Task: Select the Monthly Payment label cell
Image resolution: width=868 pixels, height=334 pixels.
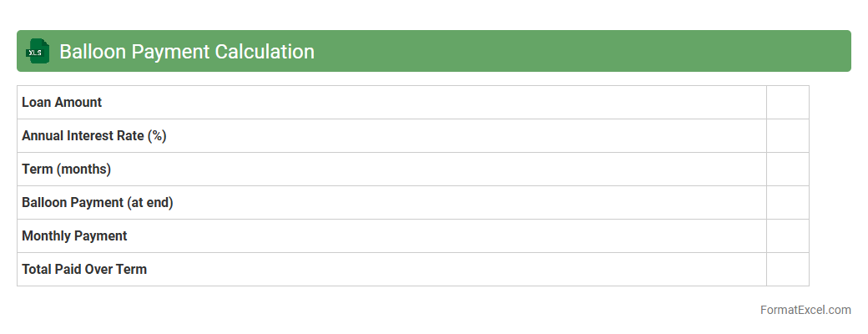Action: coord(74,236)
